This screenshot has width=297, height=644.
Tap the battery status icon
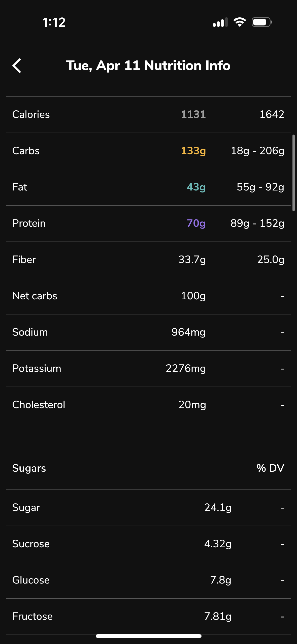click(x=262, y=22)
